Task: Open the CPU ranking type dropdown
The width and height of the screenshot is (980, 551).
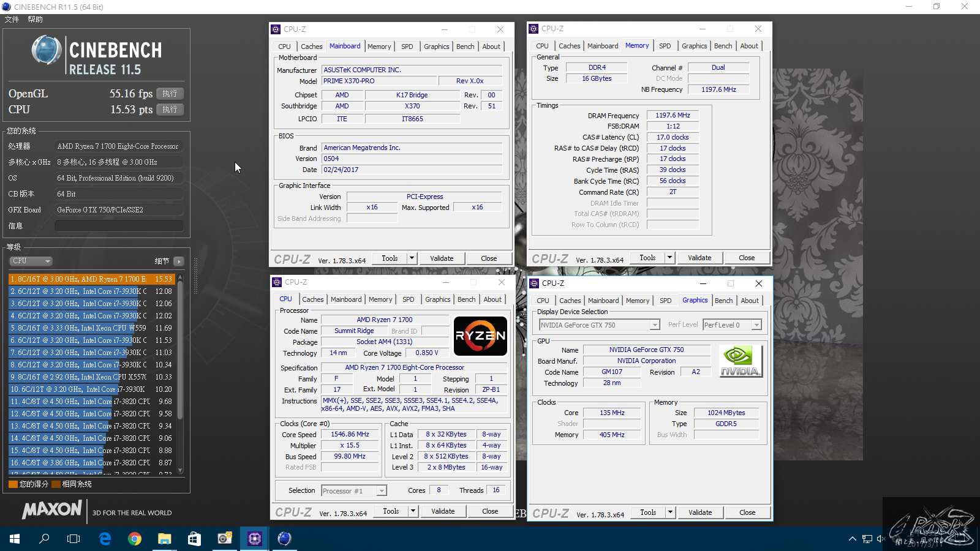Action: (x=31, y=261)
